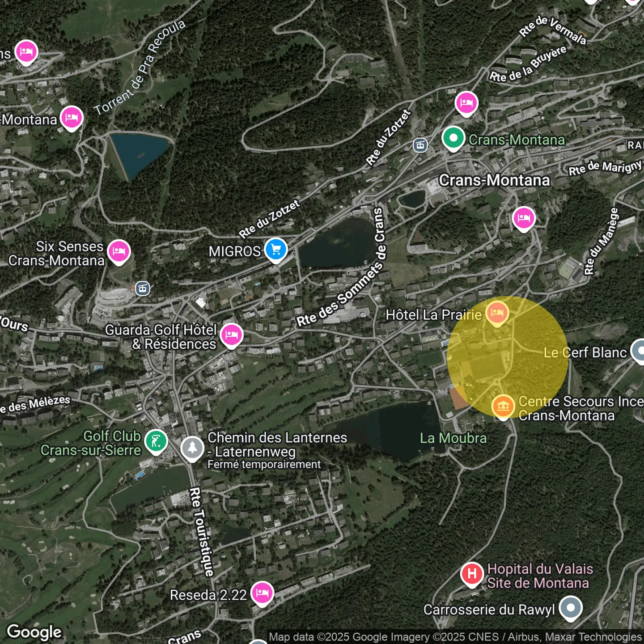Click the white Crans-Montana town name label
The height and width of the screenshot is (644, 644).
click(494, 180)
